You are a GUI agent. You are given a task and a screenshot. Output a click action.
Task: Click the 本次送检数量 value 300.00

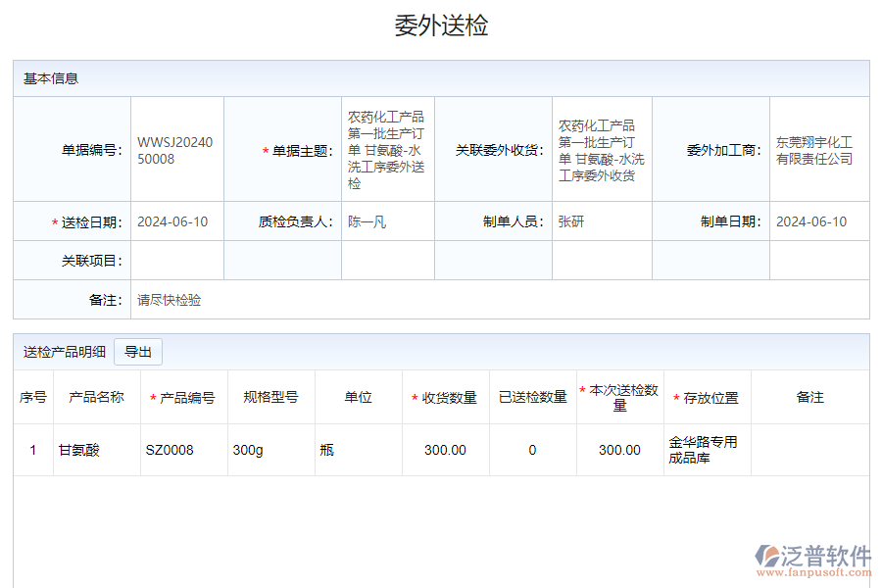(620, 449)
